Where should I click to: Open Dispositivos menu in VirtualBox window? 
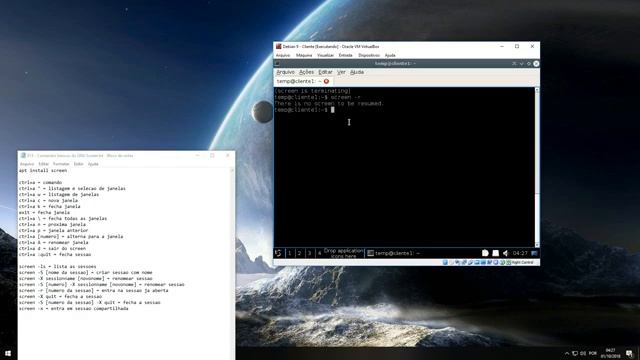369,55
